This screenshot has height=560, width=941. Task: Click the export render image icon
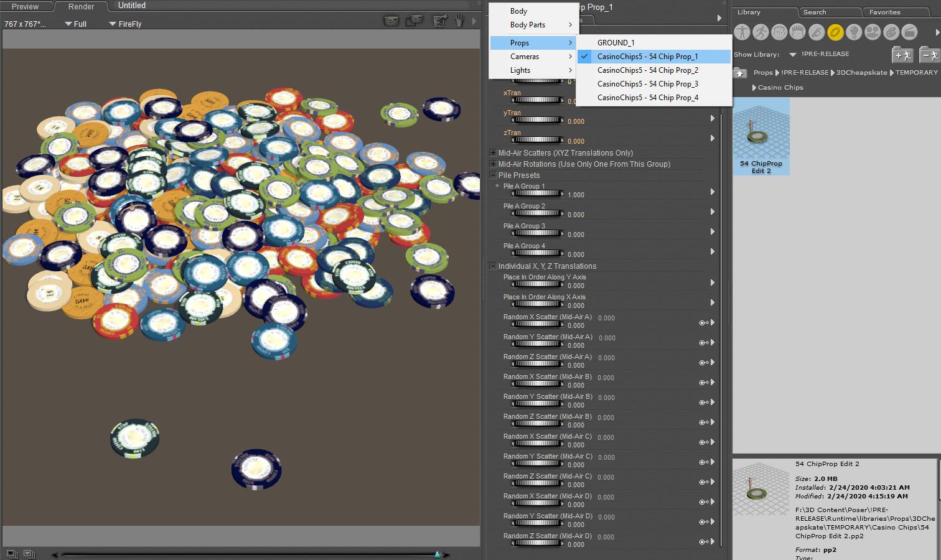tap(440, 21)
